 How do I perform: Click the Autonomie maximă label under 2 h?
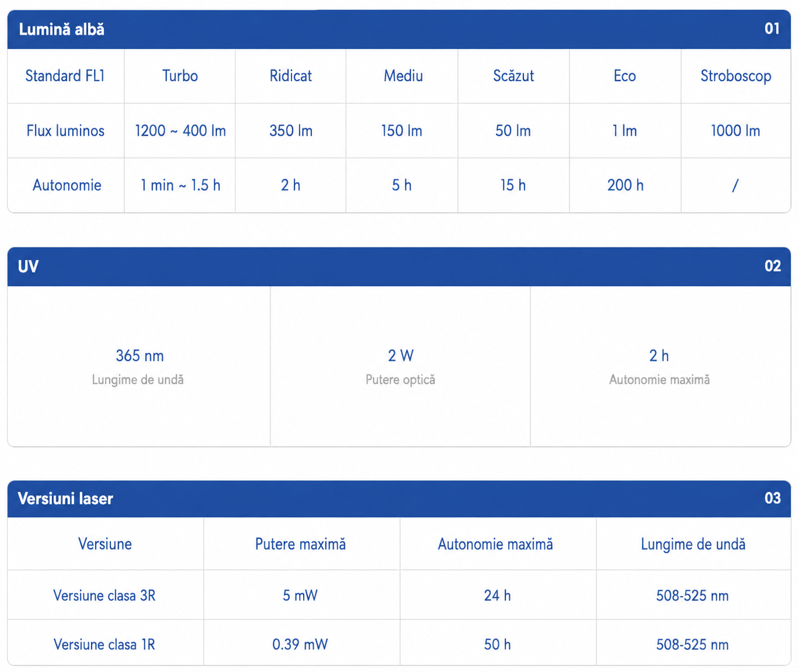[659, 380]
